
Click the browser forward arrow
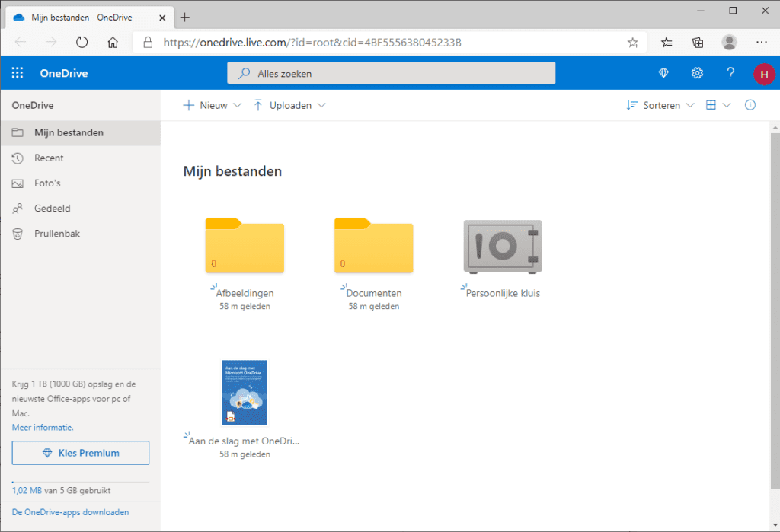[x=51, y=43]
